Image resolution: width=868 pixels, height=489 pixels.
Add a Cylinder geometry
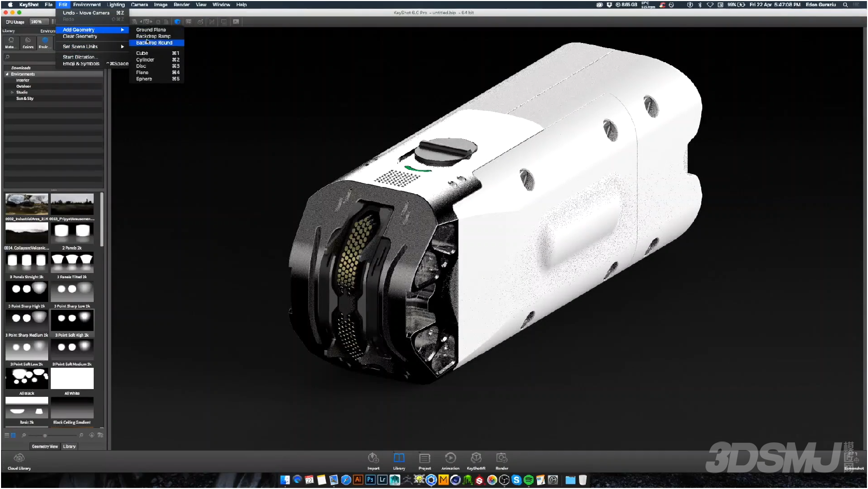(156, 60)
